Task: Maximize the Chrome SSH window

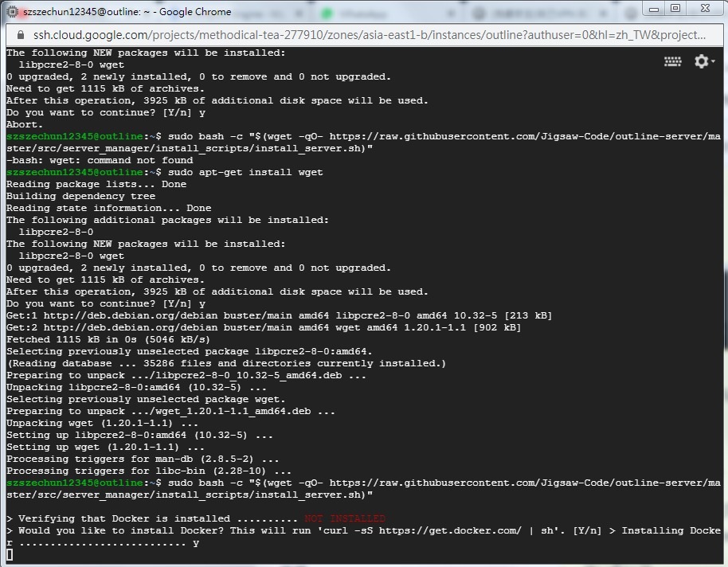Action: click(x=675, y=8)
